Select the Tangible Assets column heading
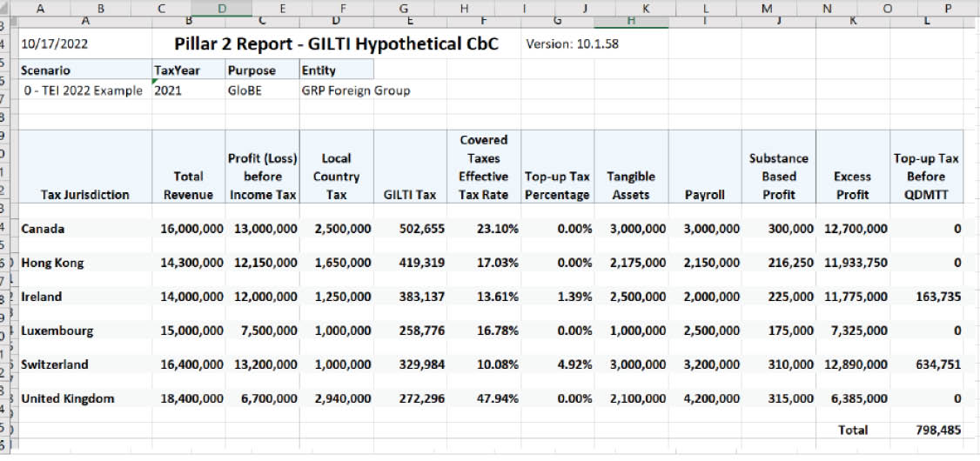The height and width of the screenshot is (461, 980). click(632, 167)
